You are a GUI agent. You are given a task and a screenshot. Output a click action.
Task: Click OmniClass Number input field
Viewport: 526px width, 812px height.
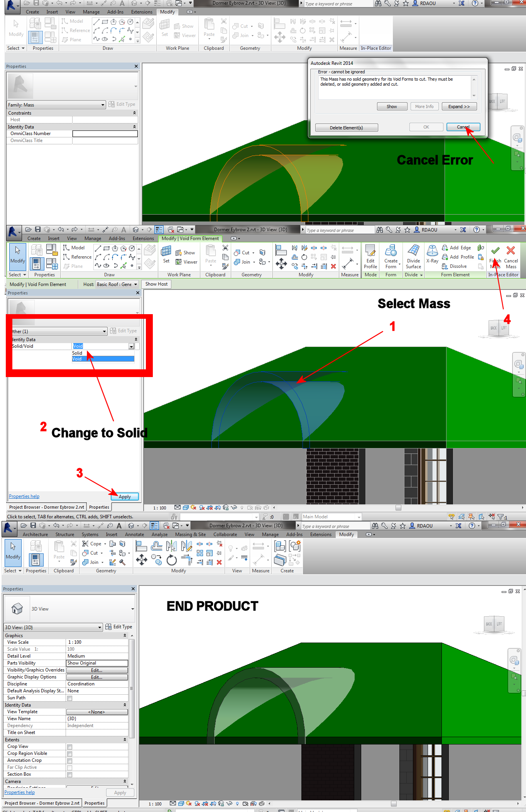pyautogui.click(x=105, y=134)
